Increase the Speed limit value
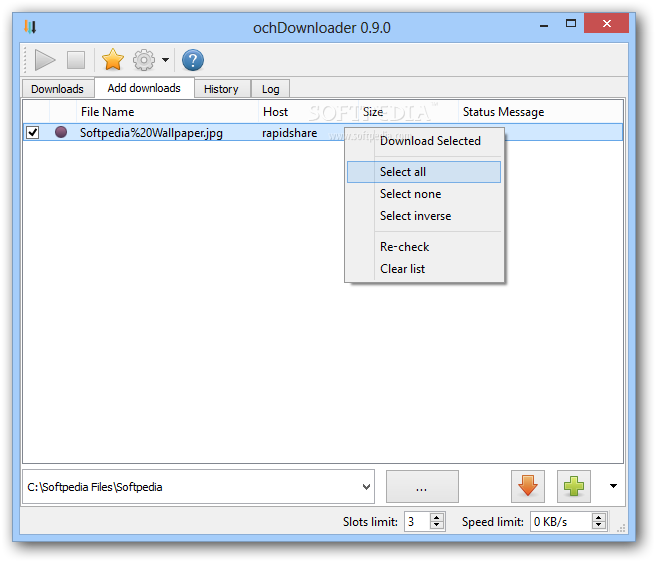This screenshot has height=562, width=656. [x=599, y=518]
